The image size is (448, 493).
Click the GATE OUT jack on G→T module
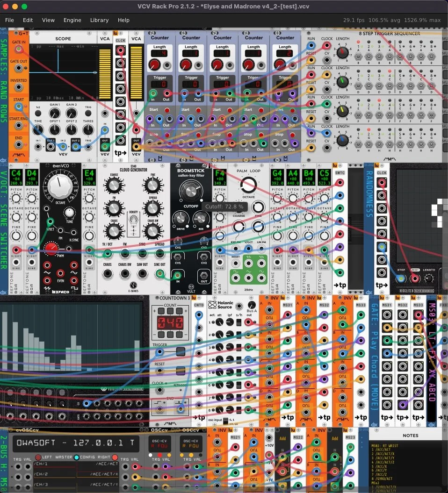[x=19, y=68]
